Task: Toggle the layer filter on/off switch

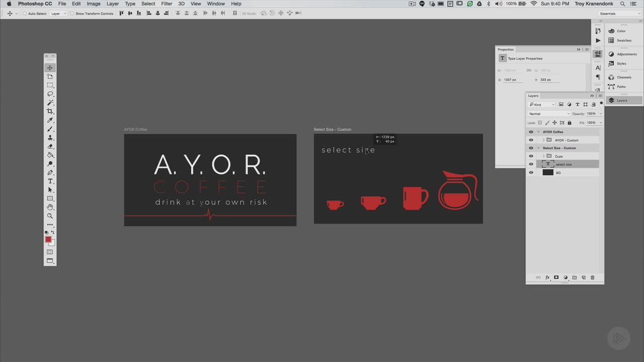Action: pos(601,104)
